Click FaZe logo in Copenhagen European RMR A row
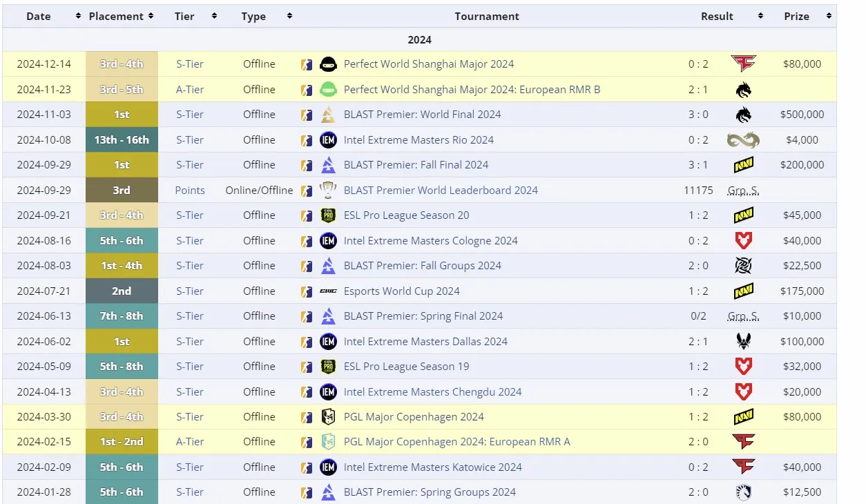Screen dimensions: 866x504 click(x=743, y=442)
